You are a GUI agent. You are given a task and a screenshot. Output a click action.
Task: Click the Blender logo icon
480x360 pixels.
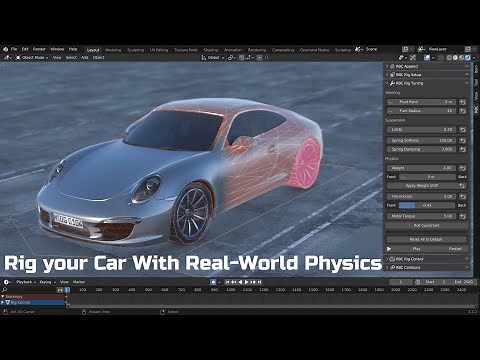point(5,49)
